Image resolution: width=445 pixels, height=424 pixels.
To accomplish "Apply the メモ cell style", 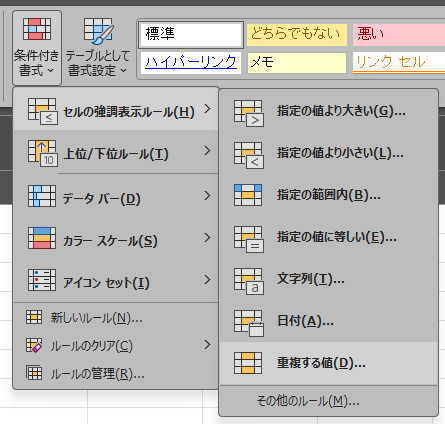I will click(x=297, y=63).
